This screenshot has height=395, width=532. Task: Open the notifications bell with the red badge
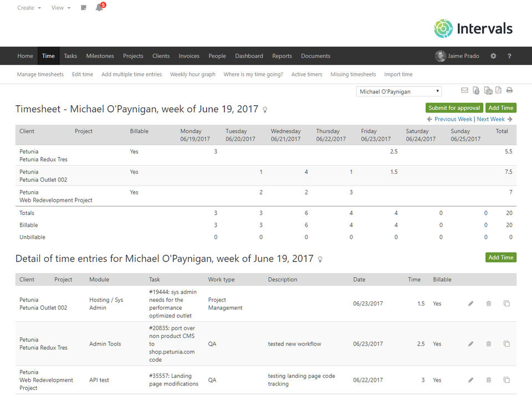100,7
